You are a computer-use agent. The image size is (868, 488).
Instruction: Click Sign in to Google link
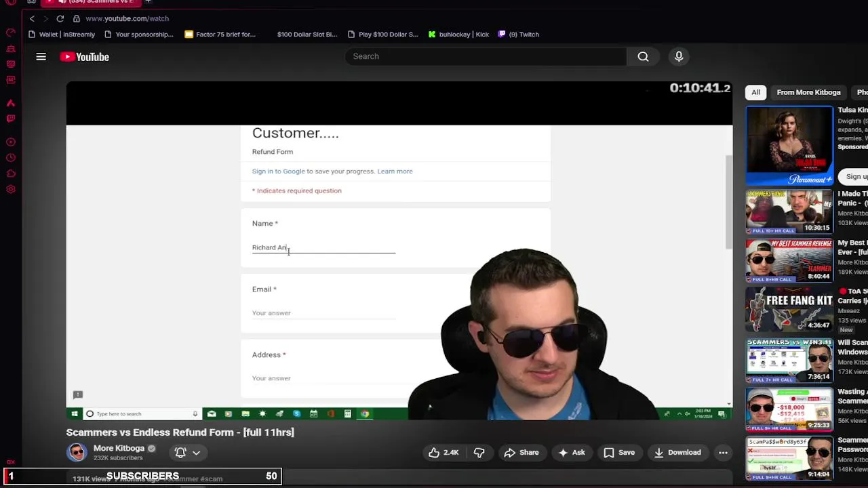tap(279, 171)
